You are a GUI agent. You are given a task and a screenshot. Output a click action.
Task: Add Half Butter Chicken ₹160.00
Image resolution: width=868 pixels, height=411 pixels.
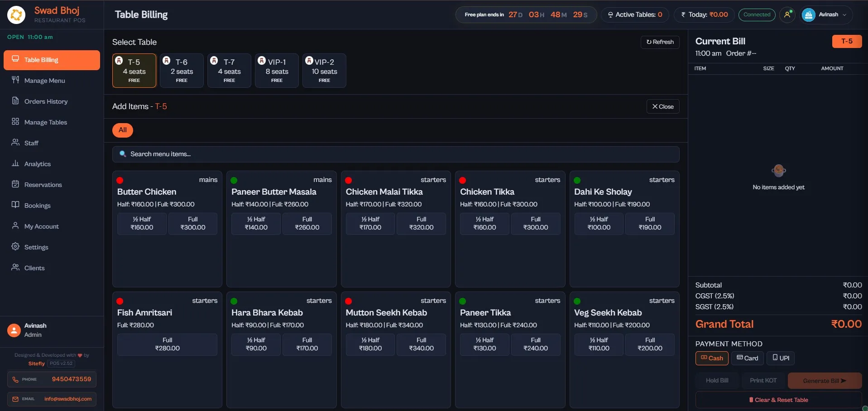pos(142,224)
